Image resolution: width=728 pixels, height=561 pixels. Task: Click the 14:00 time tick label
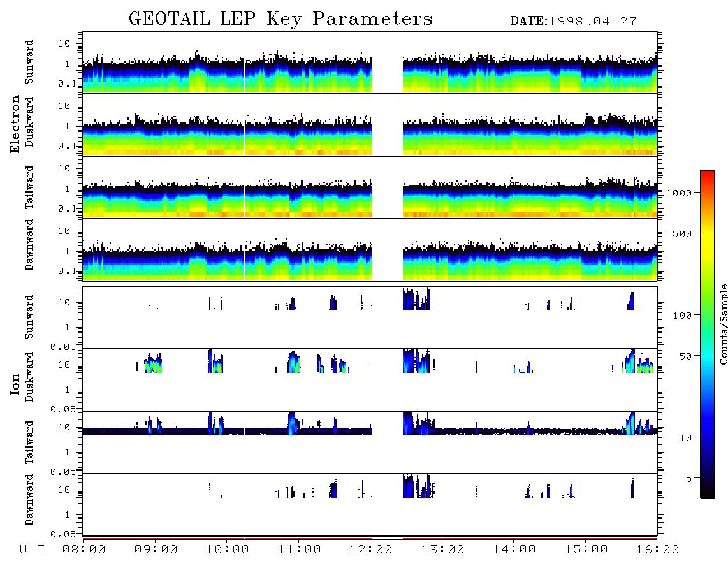[x=514, y=550]
